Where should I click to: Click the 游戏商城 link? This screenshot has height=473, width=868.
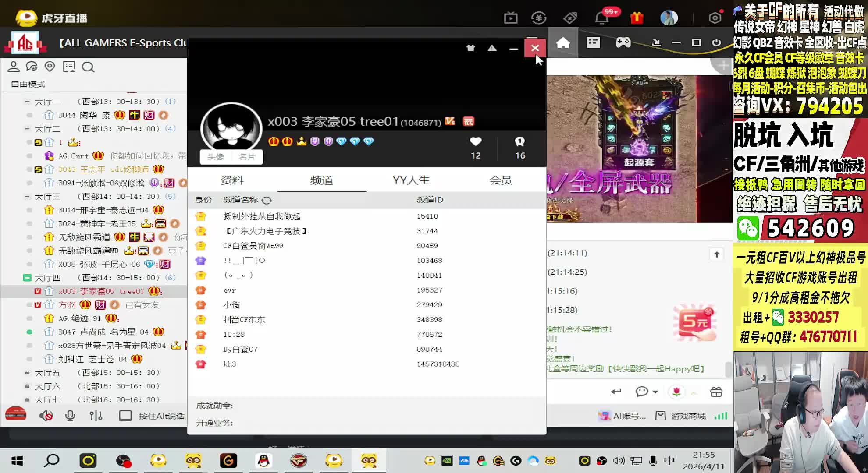(688, 416)
